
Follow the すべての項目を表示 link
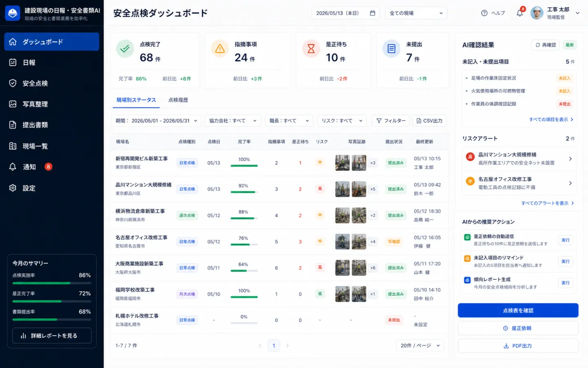[551, 120]
